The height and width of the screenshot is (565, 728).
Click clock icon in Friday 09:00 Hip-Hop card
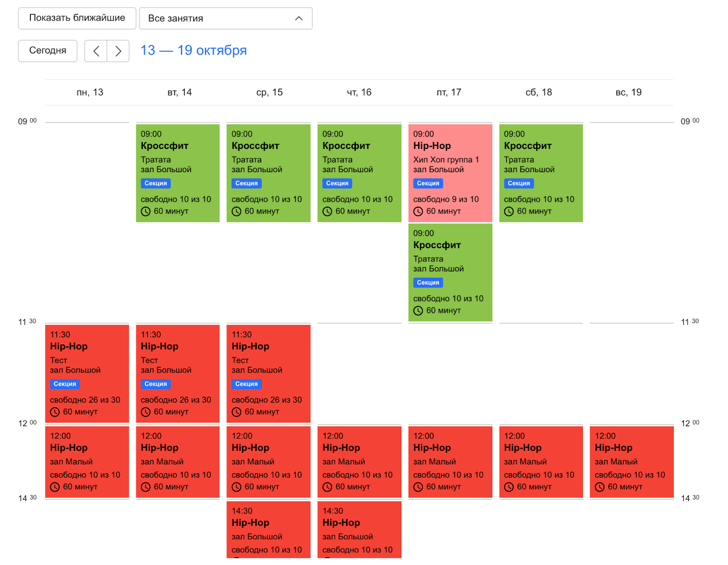pyautogui.click(x=418, y=211)
